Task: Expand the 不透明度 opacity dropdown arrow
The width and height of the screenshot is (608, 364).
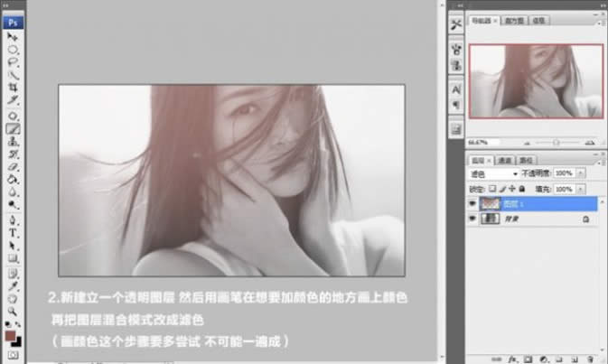Action: [579, 173]
